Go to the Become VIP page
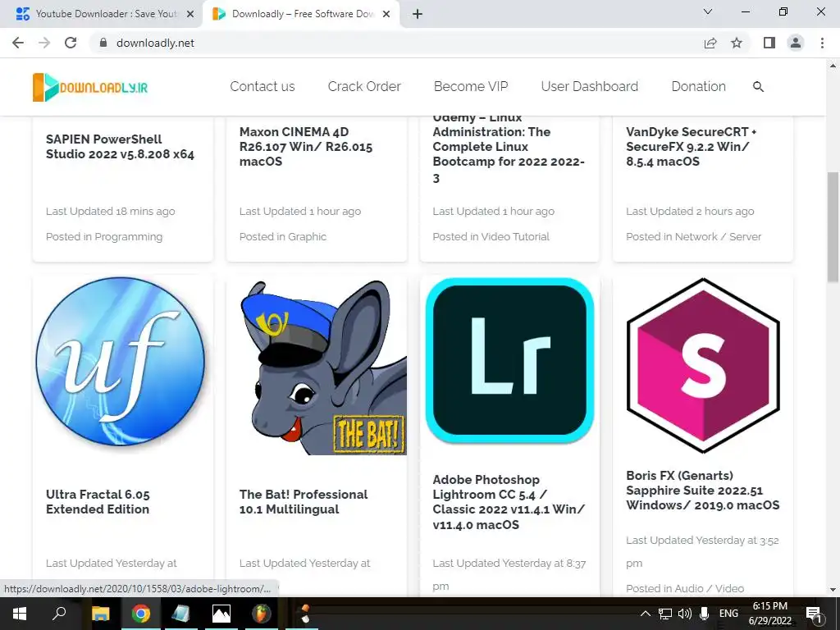Image resolution: width=840 pixels, height=630 pixels. [x=471, y=87]
